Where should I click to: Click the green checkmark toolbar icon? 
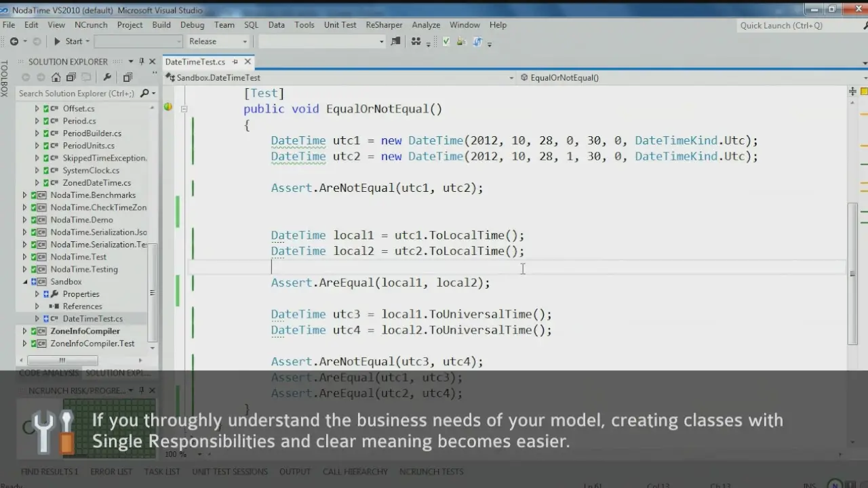click(x=446, y=41)
